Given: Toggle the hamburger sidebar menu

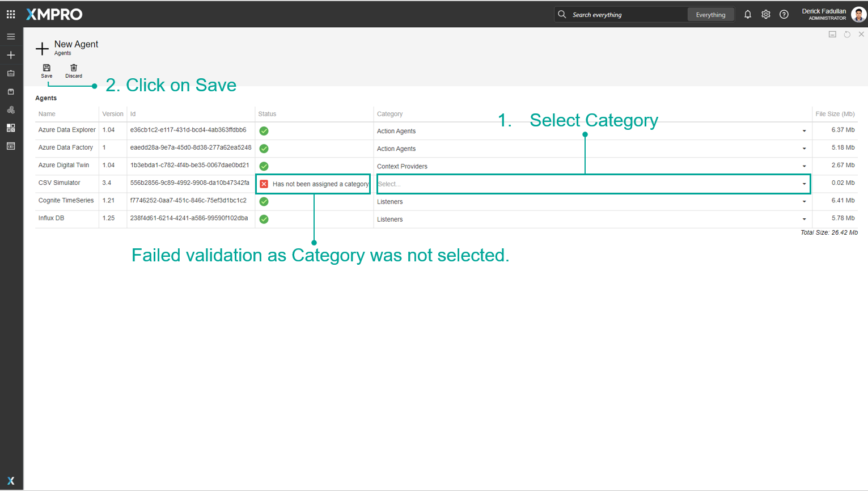Looking at the screenshot, I should coord(11,37).
